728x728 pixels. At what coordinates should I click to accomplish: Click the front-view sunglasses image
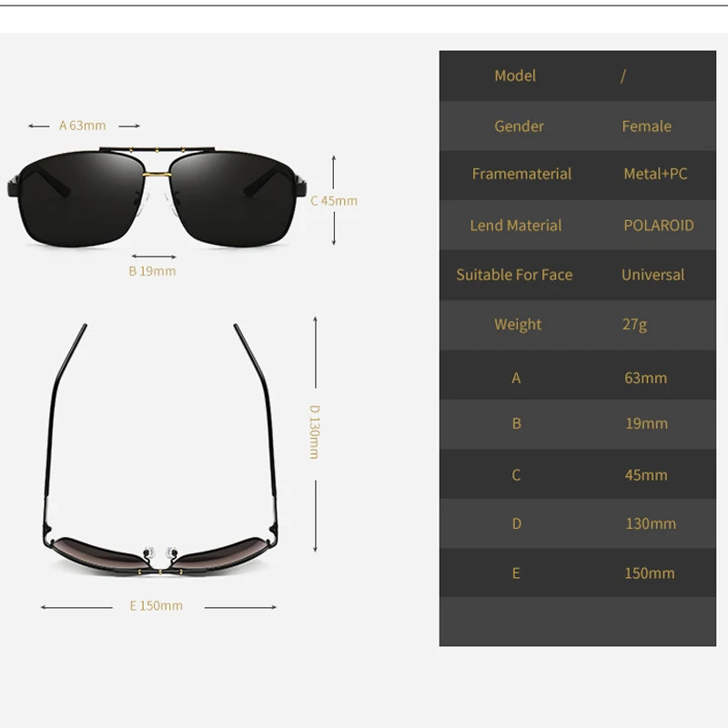point(159,196)
